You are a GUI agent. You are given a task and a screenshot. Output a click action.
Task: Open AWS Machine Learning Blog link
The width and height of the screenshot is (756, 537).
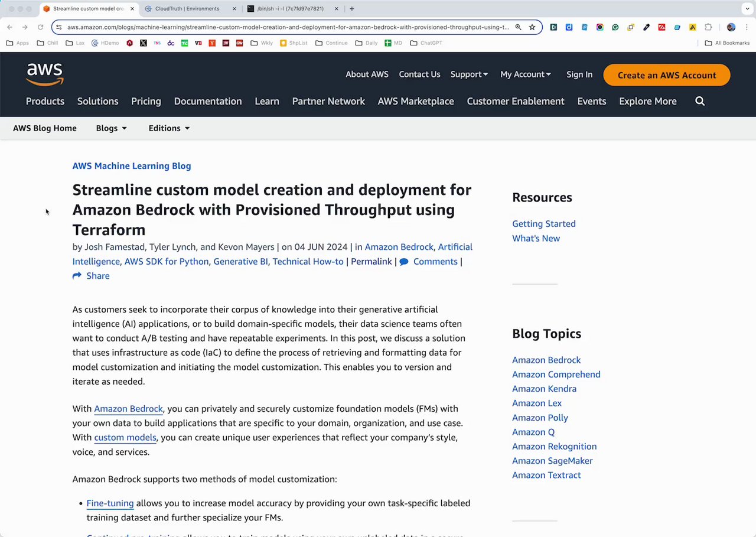pyautogui.click(x=132, y=166)
